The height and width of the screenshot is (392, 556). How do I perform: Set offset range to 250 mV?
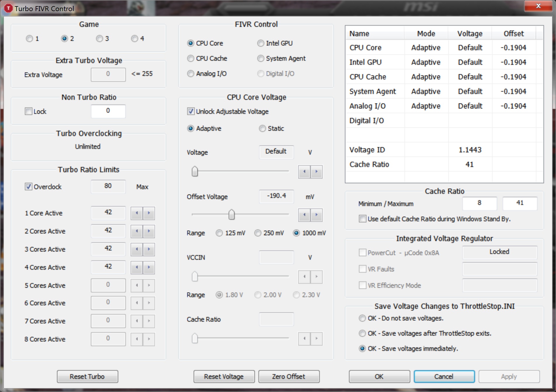coord(258,233)
